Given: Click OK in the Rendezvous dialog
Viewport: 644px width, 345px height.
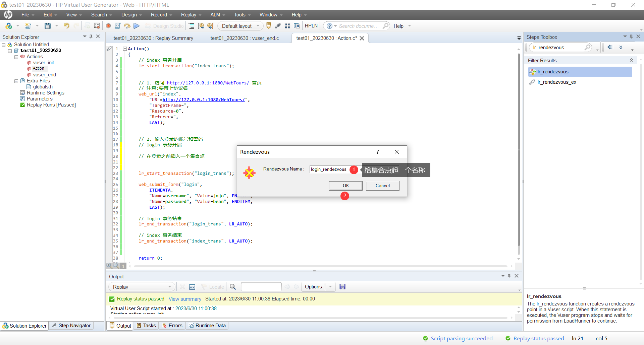Looking at the screenshot, I should coord(345,186).
